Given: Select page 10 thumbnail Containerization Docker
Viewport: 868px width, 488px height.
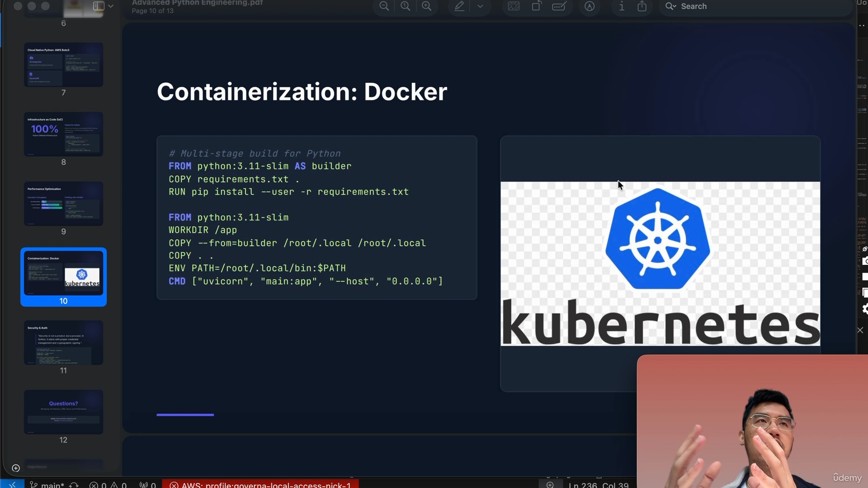Looking at the screenshot, I should pyautogui.click(x=63, y=273).
